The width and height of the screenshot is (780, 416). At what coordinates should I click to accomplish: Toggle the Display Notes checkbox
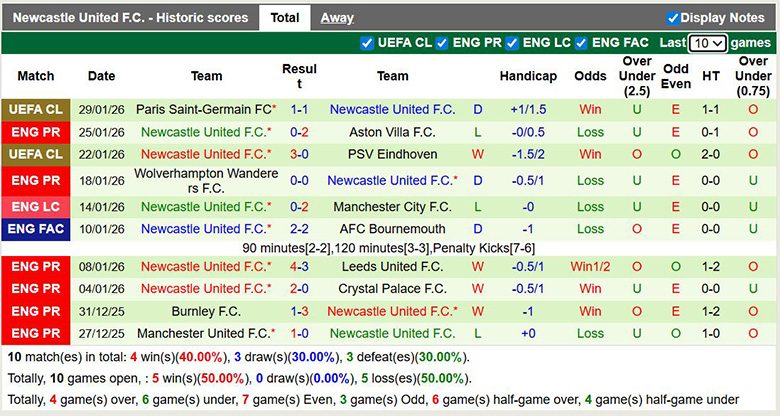pyautogui.click(x=673, y=18)
